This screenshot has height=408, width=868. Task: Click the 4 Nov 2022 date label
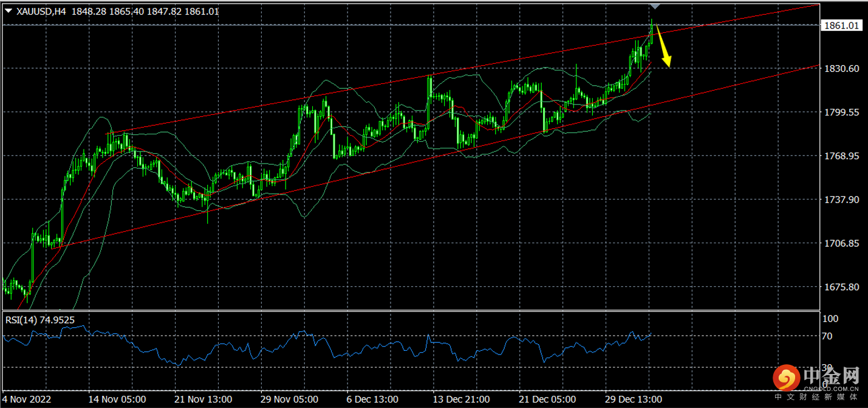(x=27, y=399)
